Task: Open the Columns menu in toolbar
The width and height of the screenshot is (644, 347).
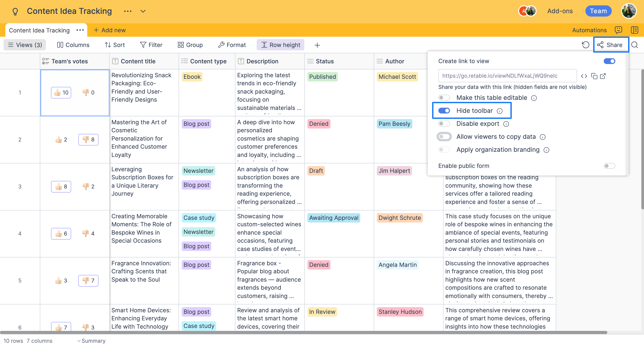Action: pyautogui.click(x=73, y=45)
